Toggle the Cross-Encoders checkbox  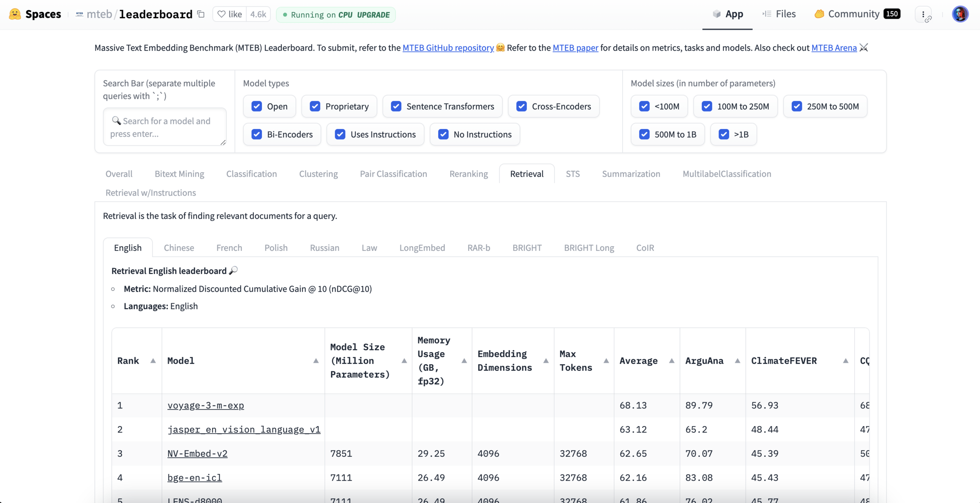521,106
